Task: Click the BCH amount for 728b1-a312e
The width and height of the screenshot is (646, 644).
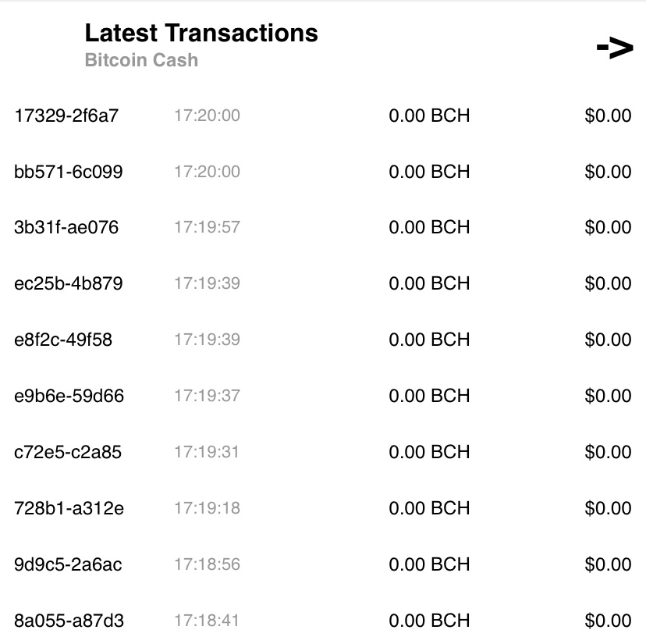Action: pos(429,508)
